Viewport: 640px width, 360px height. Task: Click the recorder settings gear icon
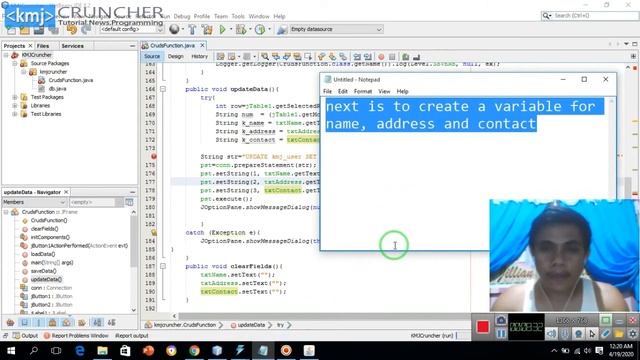633,334
